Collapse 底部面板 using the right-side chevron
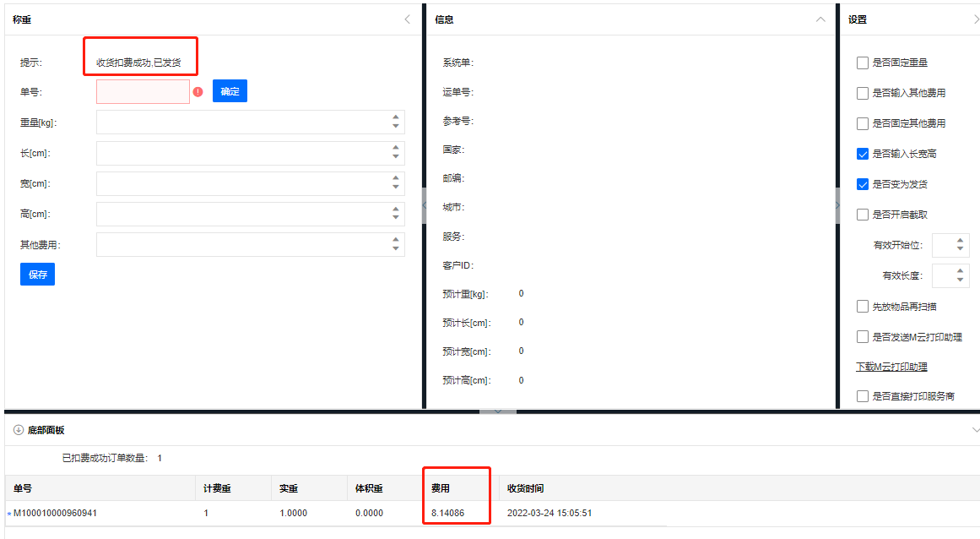Viewport: 980px width, 539px height. tap(976, 430)
